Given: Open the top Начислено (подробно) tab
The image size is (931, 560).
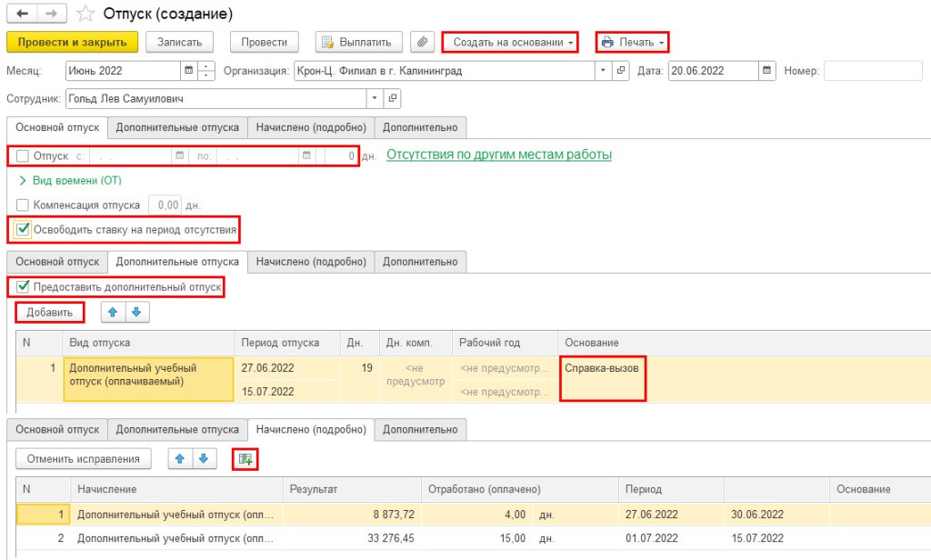Looking at the screenshot, I should [x=311, y=127].
